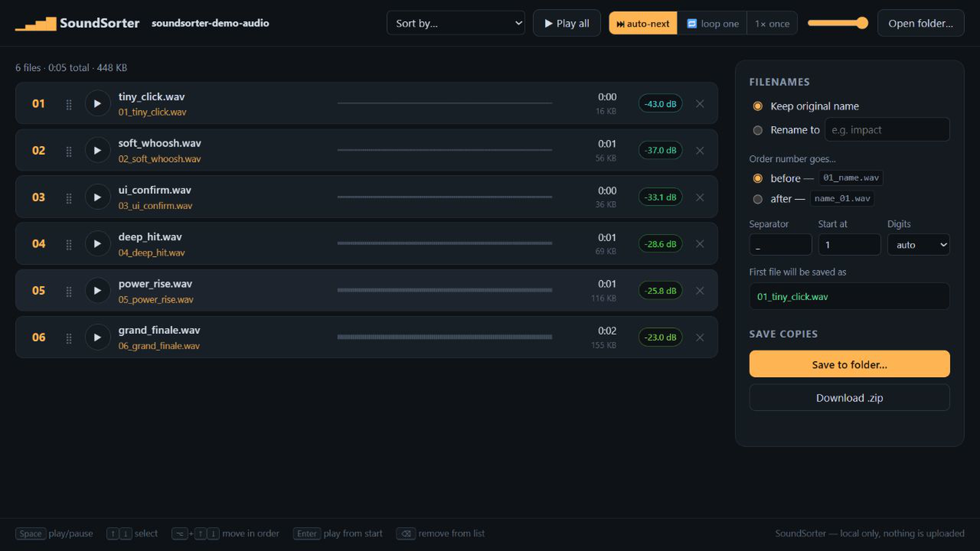Switch to 1× once mode
This screenshot has width=980, height=551.
tap(772, 23)
